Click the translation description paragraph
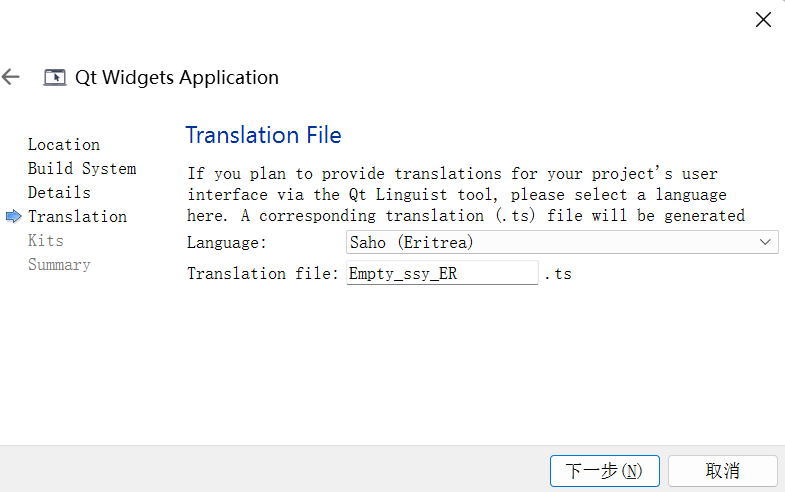This screenshot has width=785, height=492. pos(466,195)
